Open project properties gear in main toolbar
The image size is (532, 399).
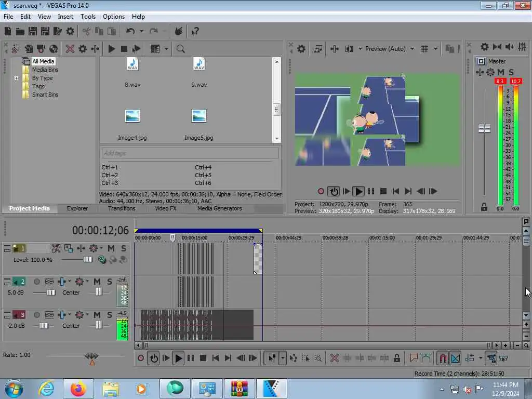(70, 32)
